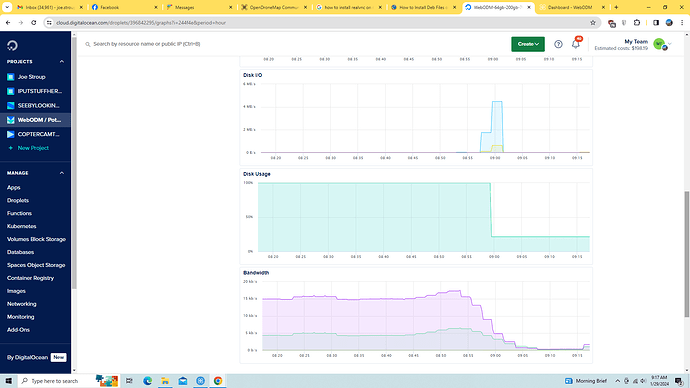The height and width of the screenshot is (388, 690).
Task: Bookmark this page with the star
Action: [593, 23]
